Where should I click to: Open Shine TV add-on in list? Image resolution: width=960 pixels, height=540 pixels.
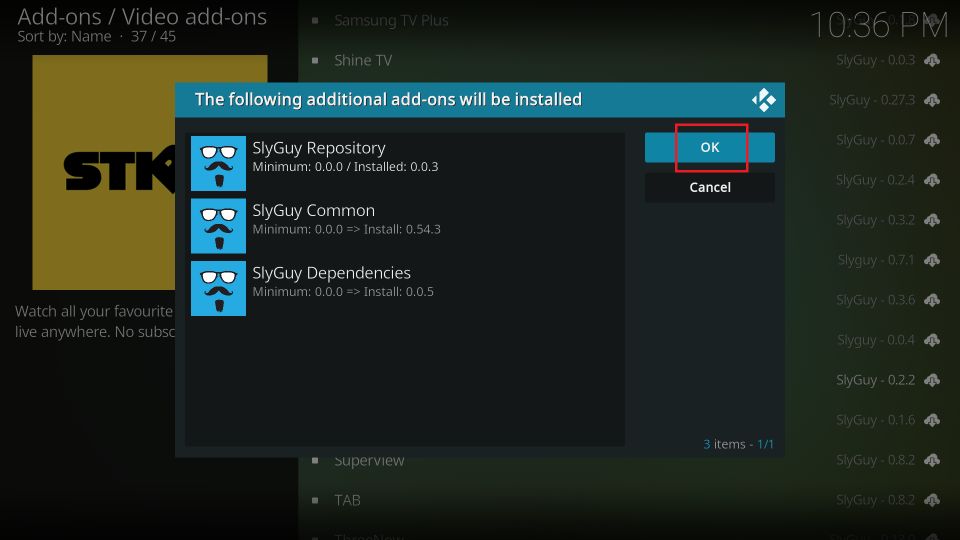[363, 61]
